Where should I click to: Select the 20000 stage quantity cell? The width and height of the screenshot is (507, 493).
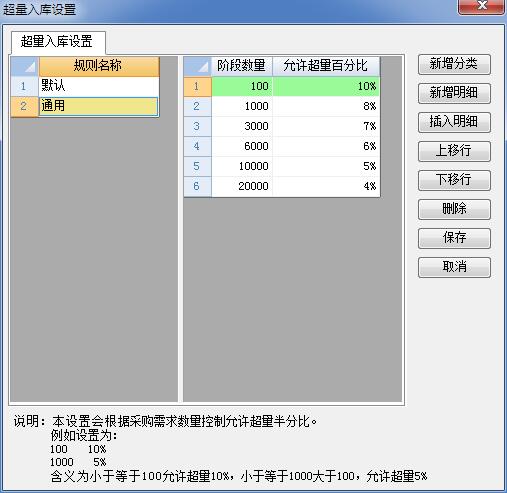pyautogui.click(x=242, y=186)
